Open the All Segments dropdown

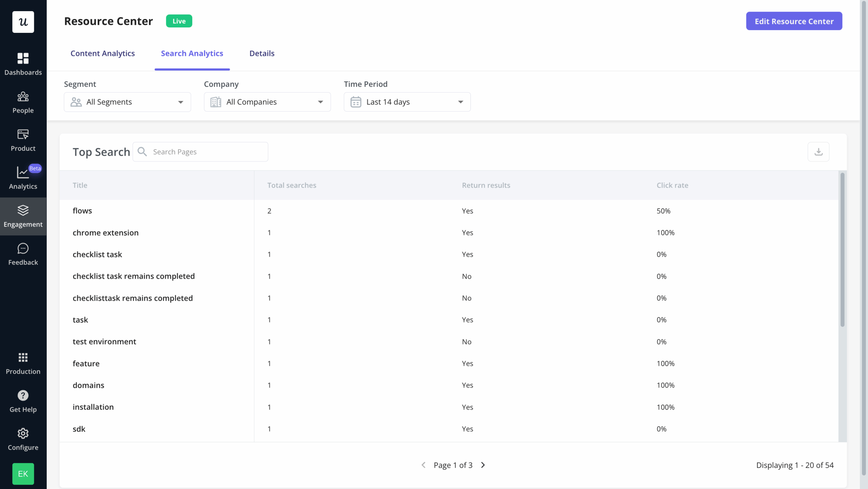(127, 102)
